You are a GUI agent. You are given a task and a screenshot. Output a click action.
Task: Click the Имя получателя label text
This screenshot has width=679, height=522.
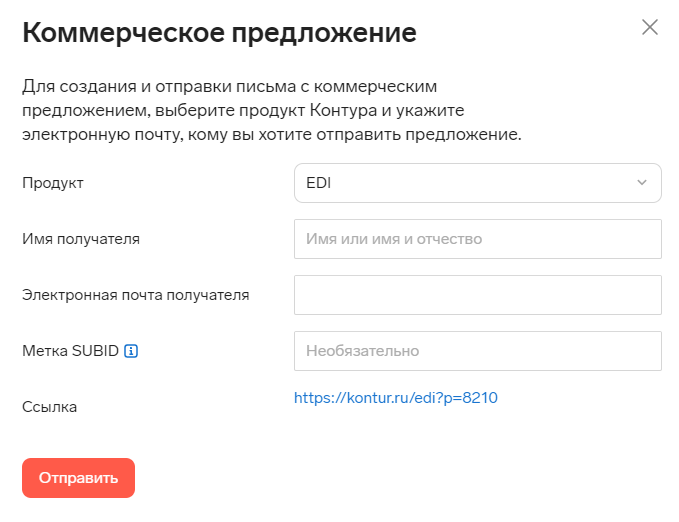point(81,239)
